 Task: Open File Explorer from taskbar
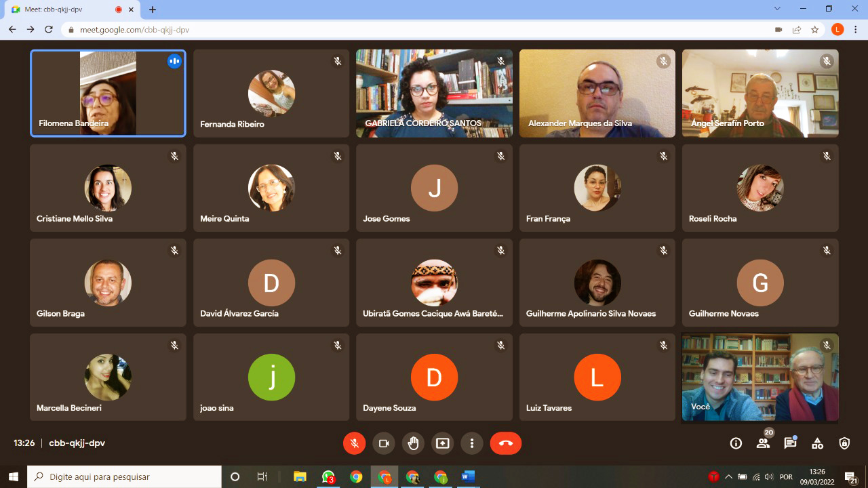300,476
